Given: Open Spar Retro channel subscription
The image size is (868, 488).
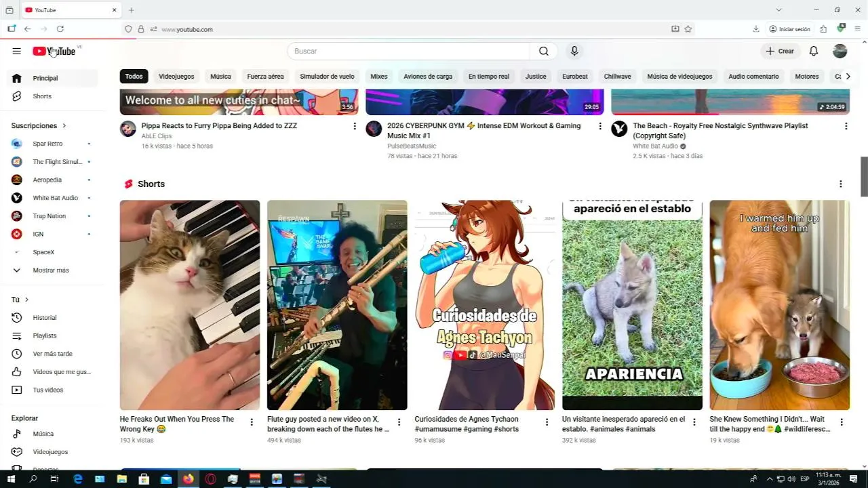Looking at the screenshot, I should pos(53,144).
